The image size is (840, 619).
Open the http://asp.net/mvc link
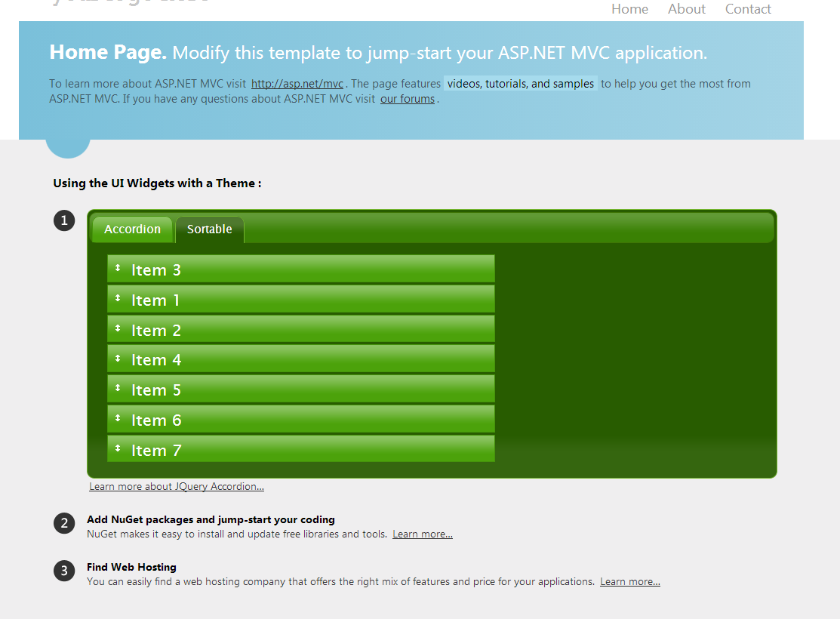point(297,83)
